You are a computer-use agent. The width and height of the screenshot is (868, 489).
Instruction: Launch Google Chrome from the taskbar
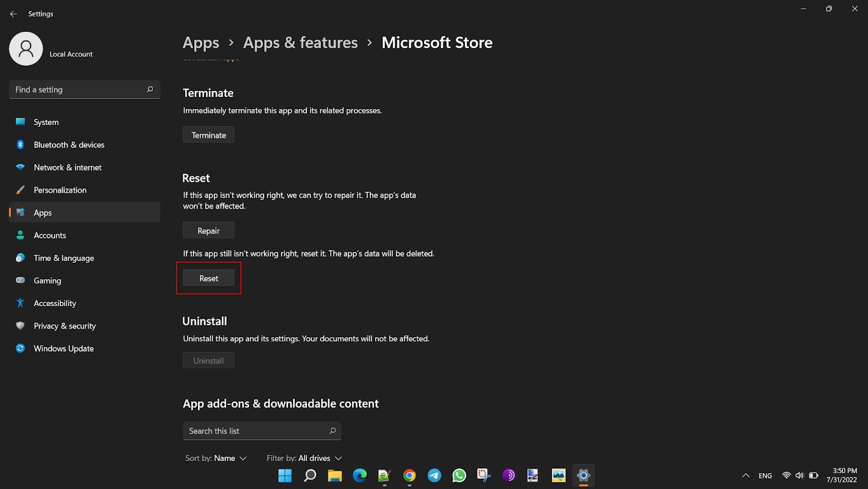pos(409,475)
